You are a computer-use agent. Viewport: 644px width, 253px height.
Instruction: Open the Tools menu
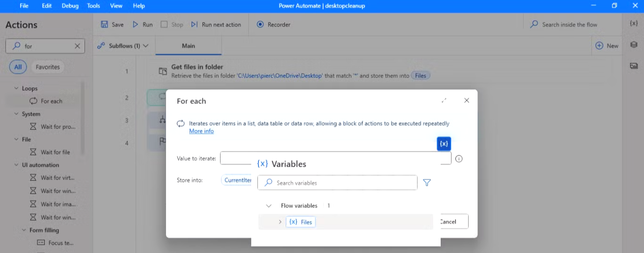pos(93,6)
